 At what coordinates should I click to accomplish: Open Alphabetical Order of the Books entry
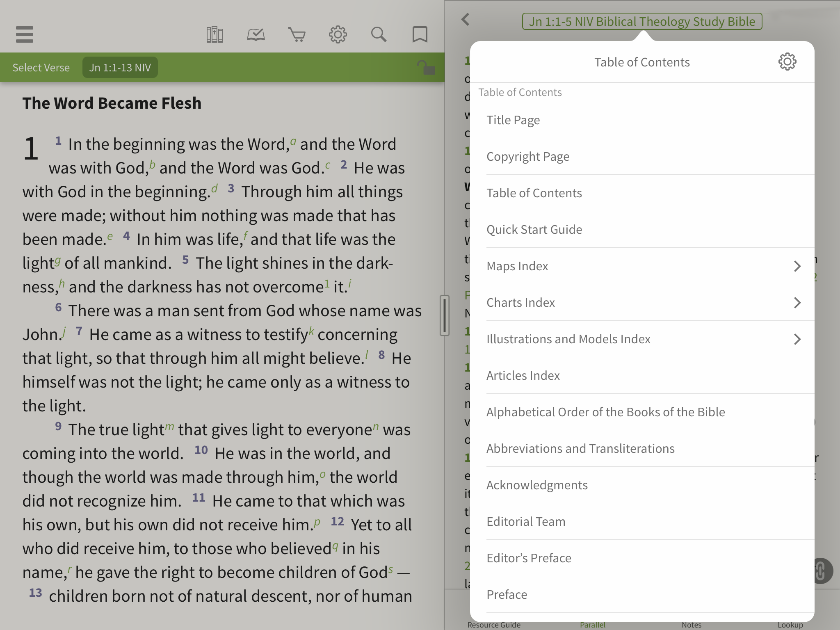[642, 412]
